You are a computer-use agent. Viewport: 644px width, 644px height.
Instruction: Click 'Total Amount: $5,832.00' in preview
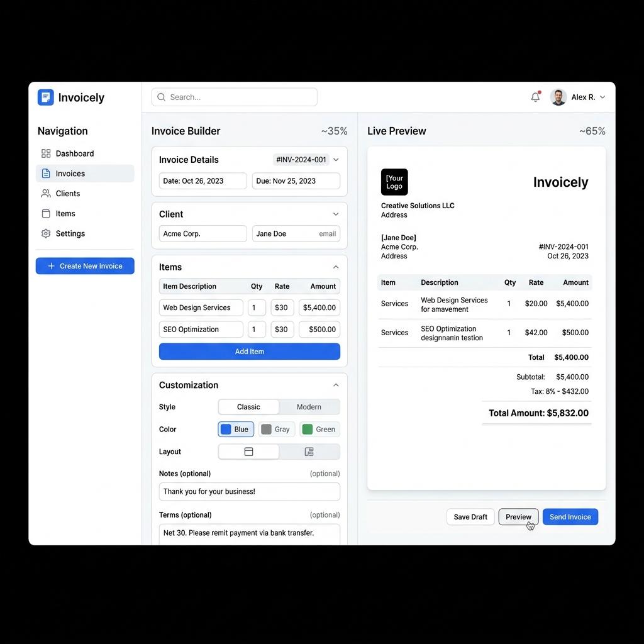[x=538, y=413]
